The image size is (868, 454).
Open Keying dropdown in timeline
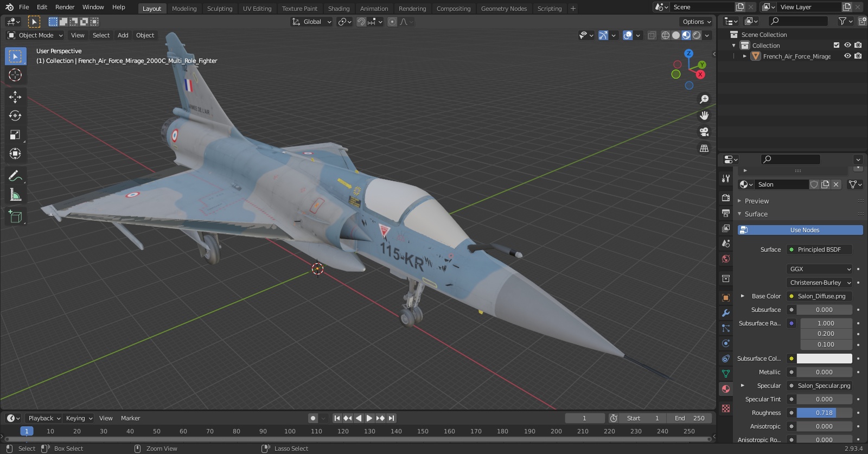[79, 418]
